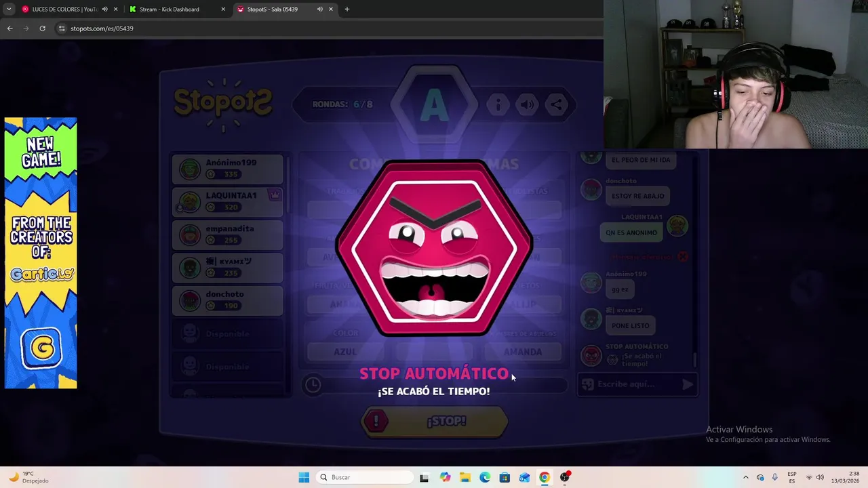Screen dimensions: 868x488
Task: Click the taskbar 'Buscar' search box
Action: (x=365, y=477)
